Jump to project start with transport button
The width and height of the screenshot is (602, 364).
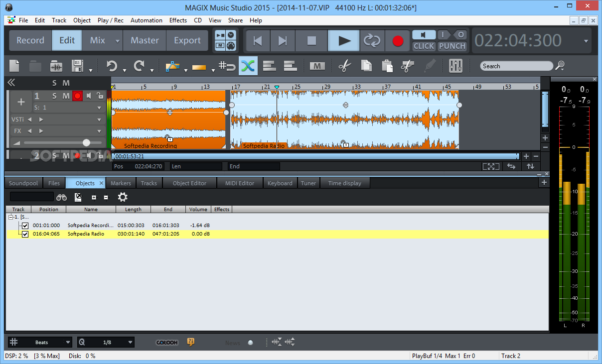pyautogui.click(x=258, y=41)
